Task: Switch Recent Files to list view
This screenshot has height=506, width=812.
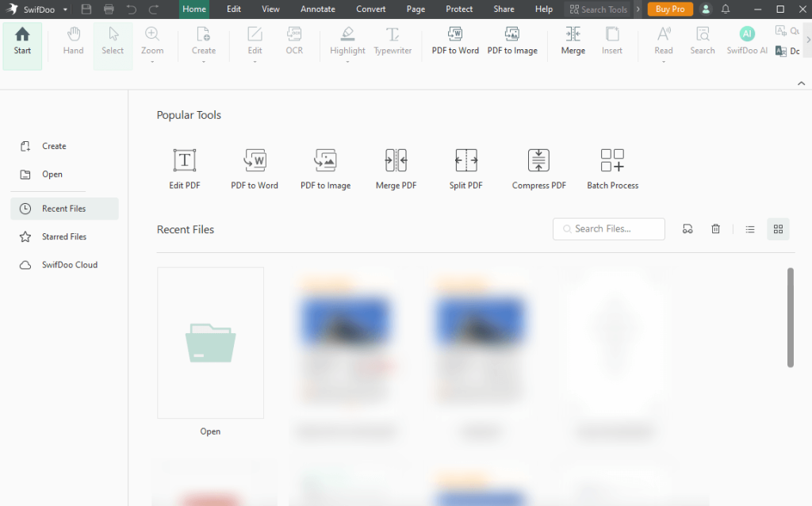Action: pyautogui.click(x=749, y=228)
